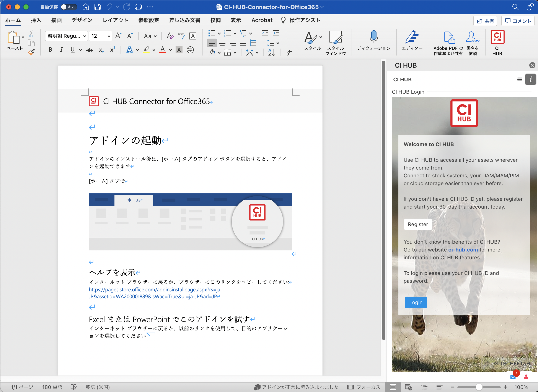Screen dimensions: 538x392
Task: Open the addinsinstallpage hyperlink in document
Action: click(x=155, y=293)
